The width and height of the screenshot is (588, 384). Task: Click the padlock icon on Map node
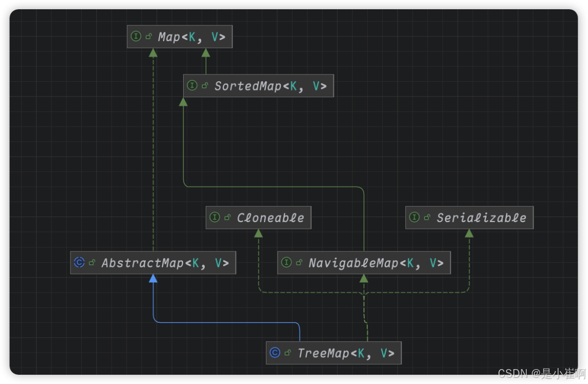click(147, 36)
